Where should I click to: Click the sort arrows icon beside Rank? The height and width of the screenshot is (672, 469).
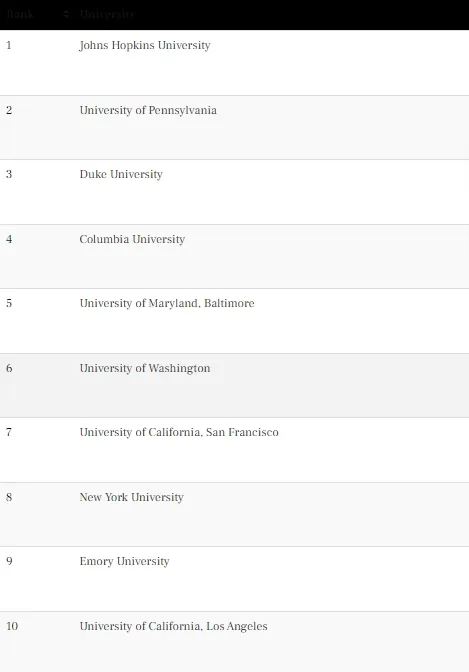66,15
